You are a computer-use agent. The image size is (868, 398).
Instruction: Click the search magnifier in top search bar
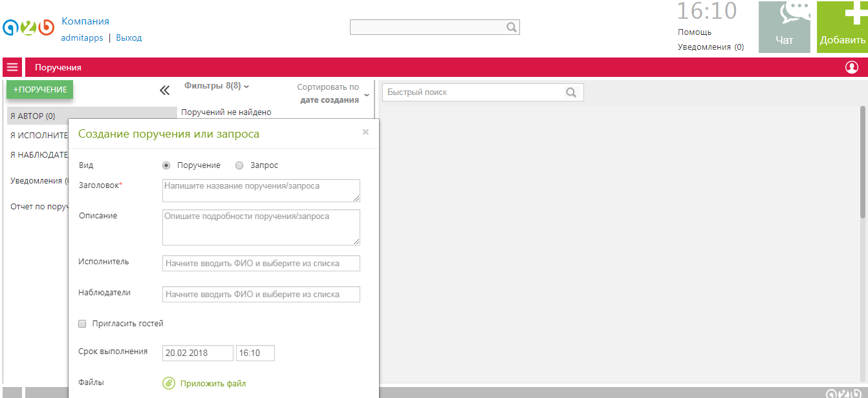(511, 27)
